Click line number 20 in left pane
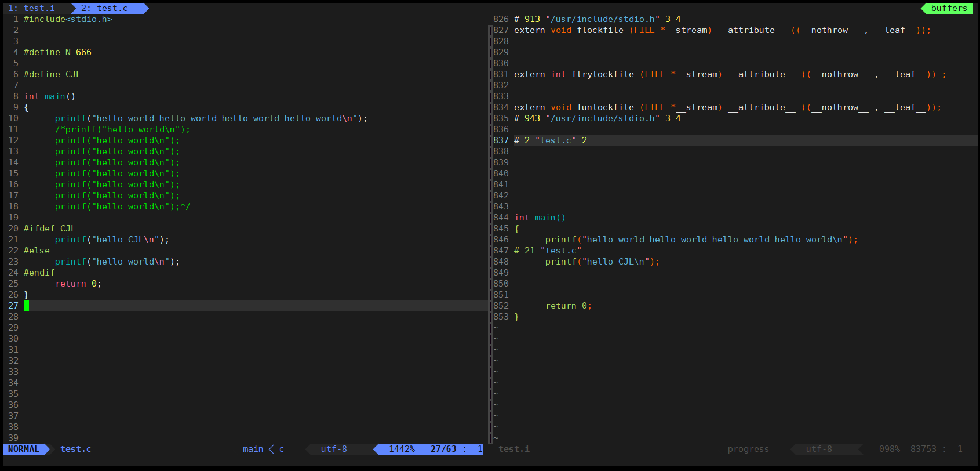This screenshot has height=471, width=980. click(x=13, y=229)
